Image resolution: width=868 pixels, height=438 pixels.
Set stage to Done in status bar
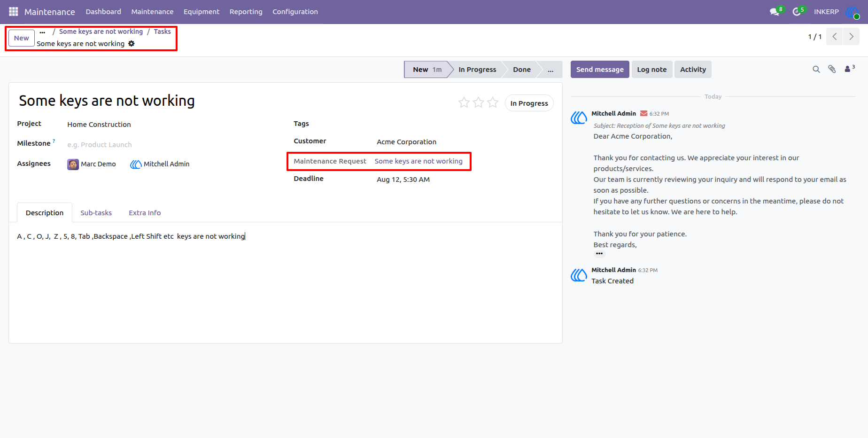pyautogui.click(x=522, y=70)
